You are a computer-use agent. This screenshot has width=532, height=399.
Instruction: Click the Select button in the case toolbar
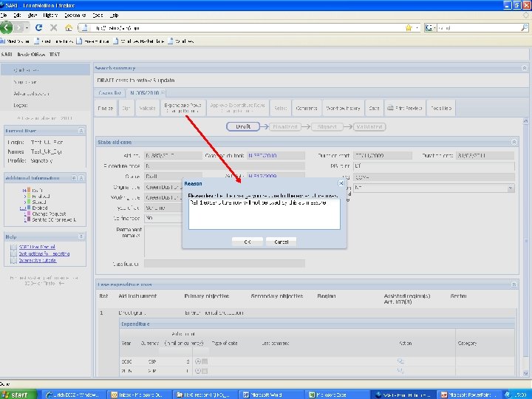tap(280, 108)
